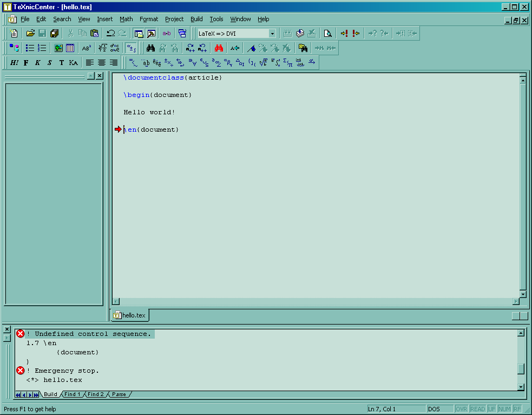The height and width of the screenshot is (415, 532).
Task: Click the editor's horizontal scroll right arrow
Action: pyautogui.click(x=516, y=302)
